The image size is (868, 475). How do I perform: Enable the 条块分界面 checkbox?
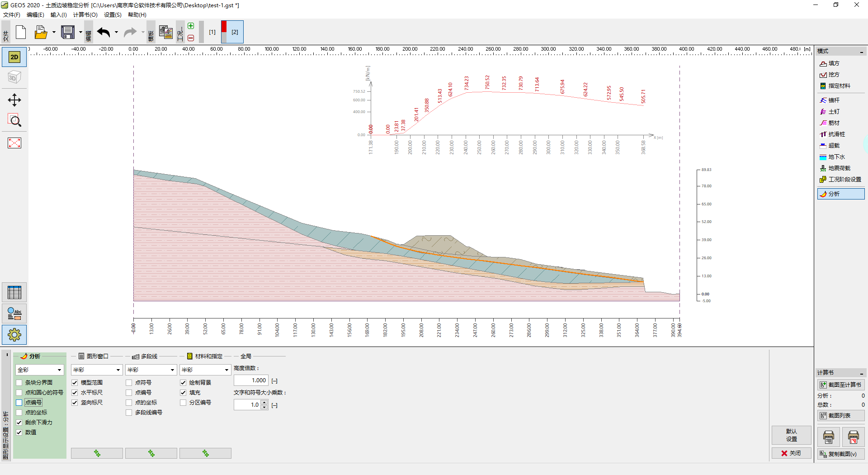[19, 383]
